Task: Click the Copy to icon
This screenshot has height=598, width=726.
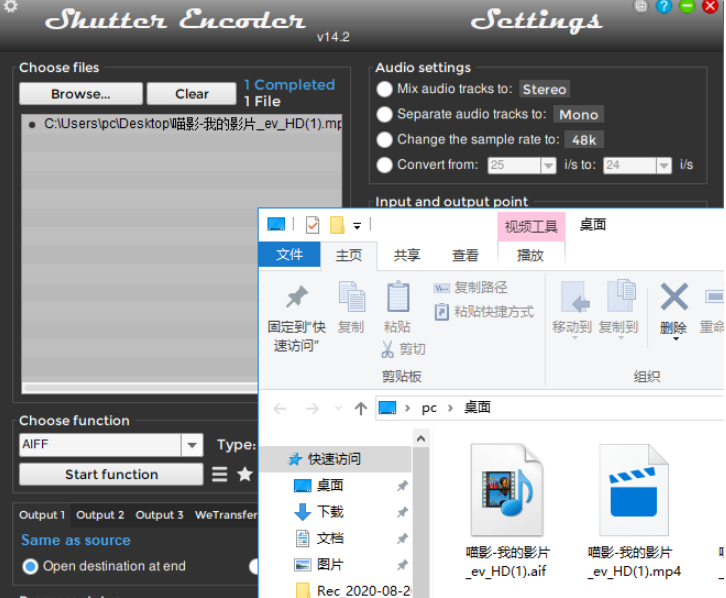Action: (621, 297)
